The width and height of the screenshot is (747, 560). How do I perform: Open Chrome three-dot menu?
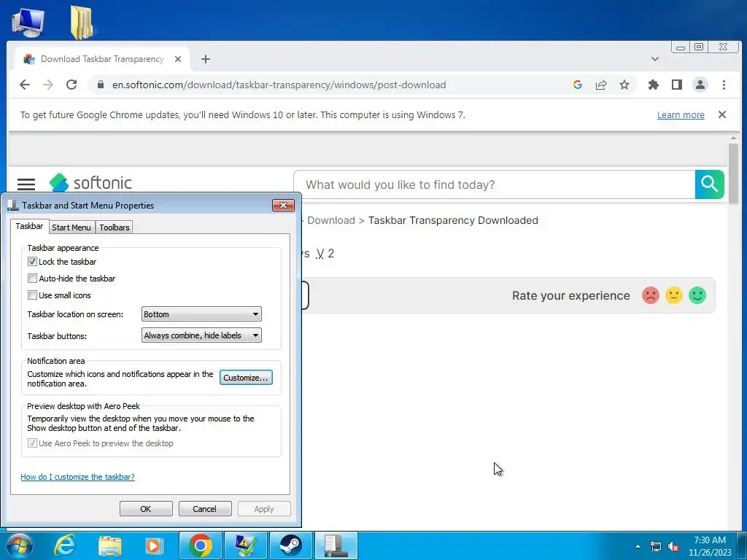724,85
